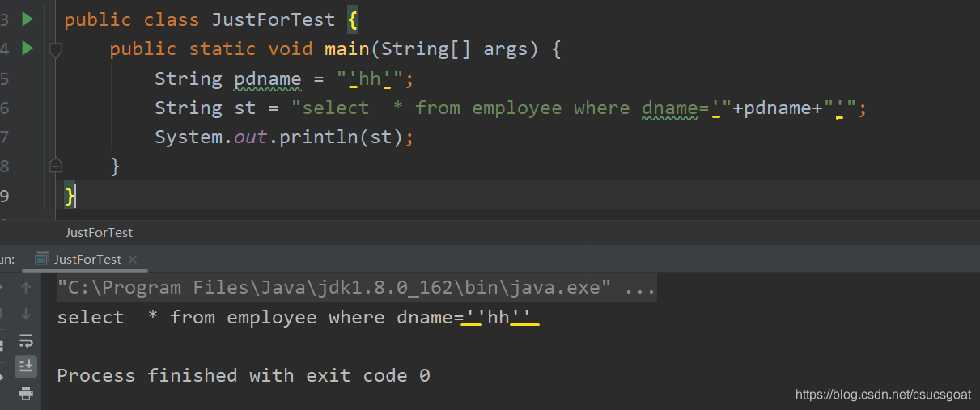Viewport: 980px width, 410px height.
Task: Click the println call in the editor
Action: pos(319,137)
